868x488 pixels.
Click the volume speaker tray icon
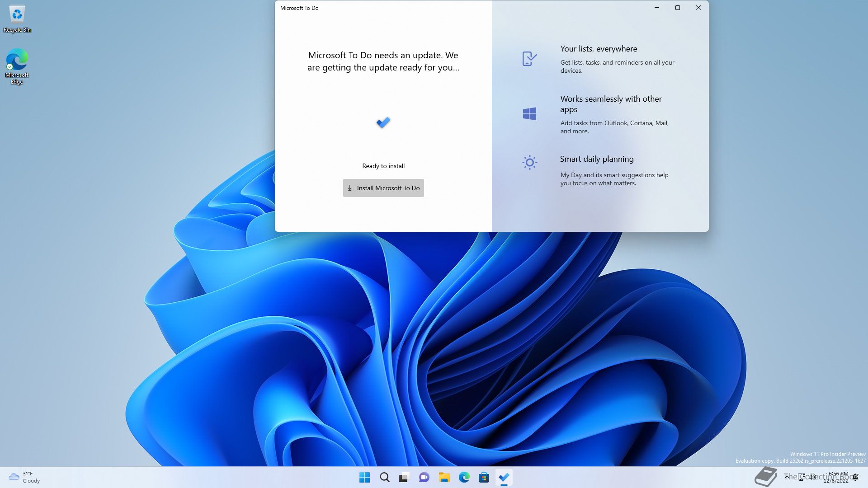point(812,477)
